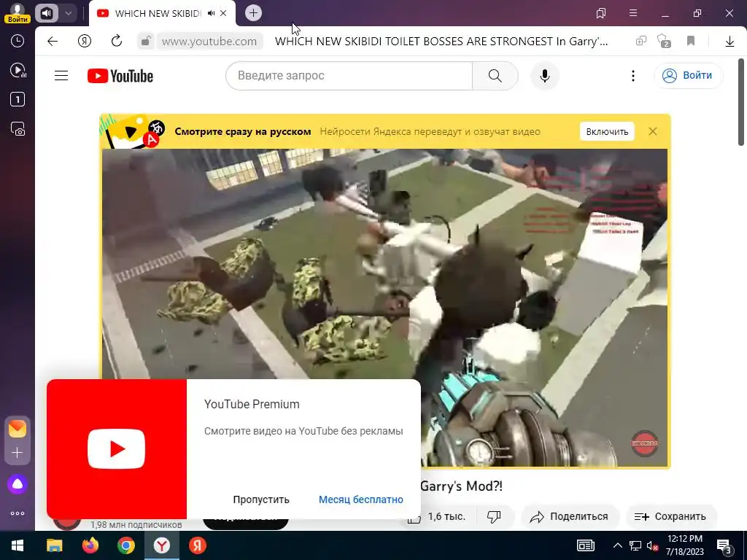Click Поделиться share button
This screenshot has width=747, height=560.
569,517
